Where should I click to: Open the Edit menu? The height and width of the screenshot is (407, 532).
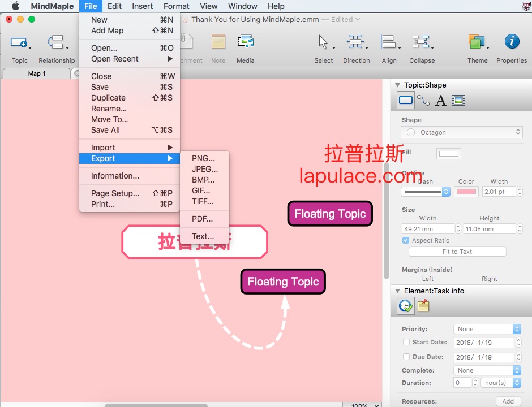click(x=114, y=6)
